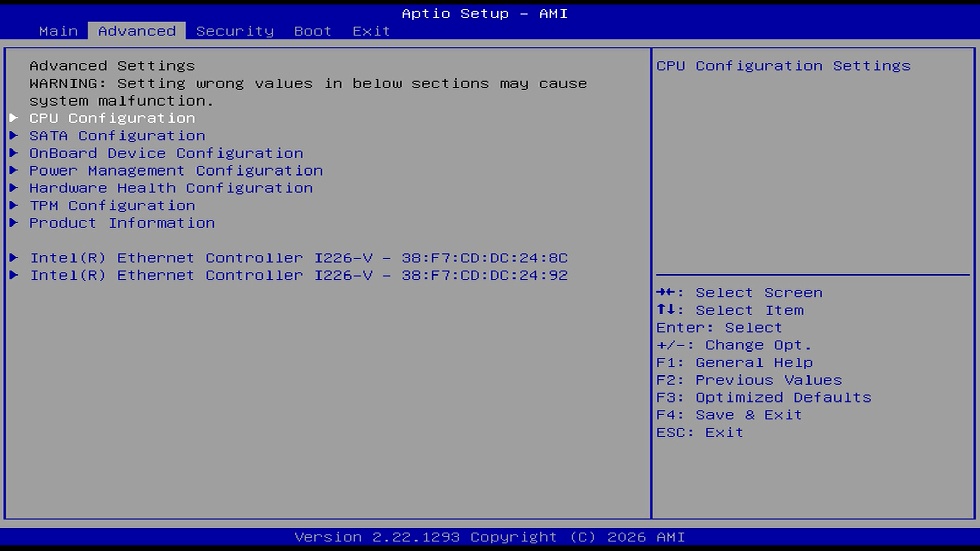
Task: Switch to the Main tab
Action: [x=59, y=31]
